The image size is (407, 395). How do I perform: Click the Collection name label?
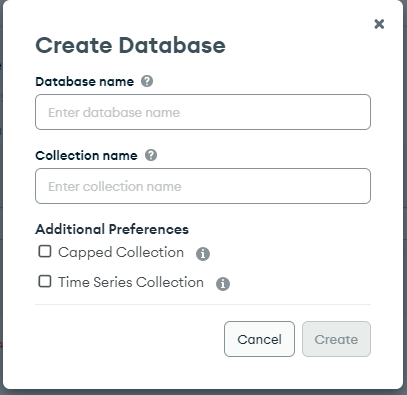tap(86, 155)
